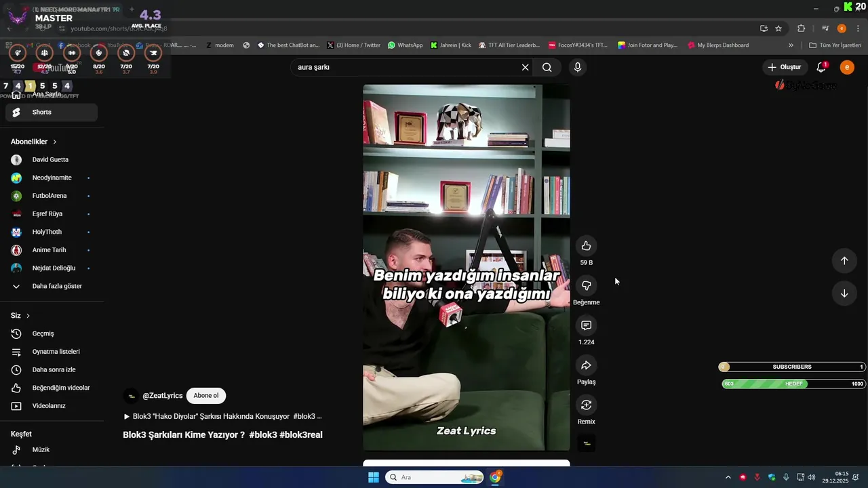Bookmark this page with star icon
Viewport: 868px width, 488px height.
click(x=778, y=28)
